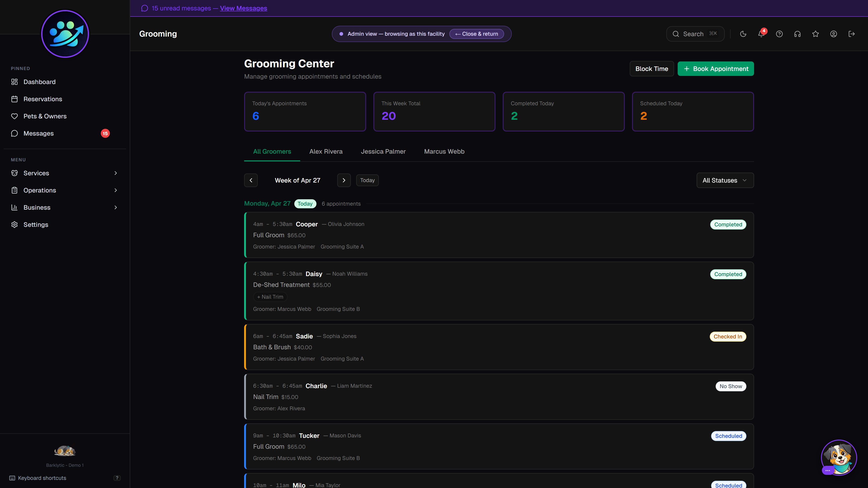
Task: Jump to today using the Today button
Action: click(x=367, y=180)
